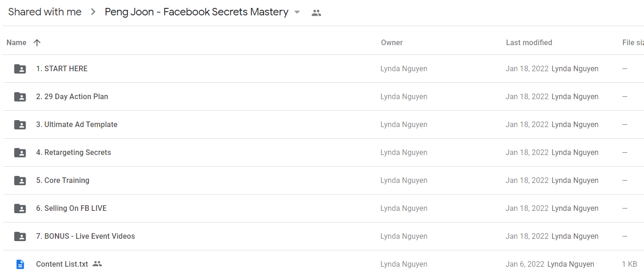This screenshot has width=644, height=276.
Task: Sort by the Last modified column header
Action: (529, 42)
